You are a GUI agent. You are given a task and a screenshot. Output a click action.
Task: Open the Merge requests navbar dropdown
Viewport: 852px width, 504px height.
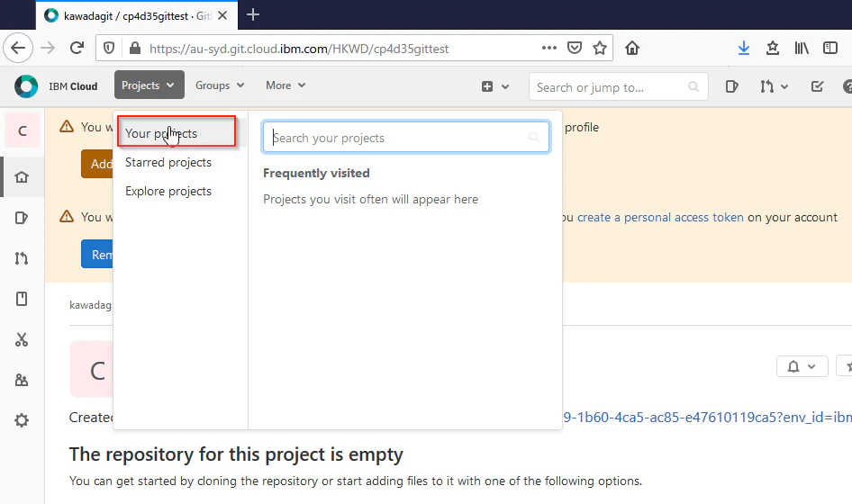(x=774, y=86)
